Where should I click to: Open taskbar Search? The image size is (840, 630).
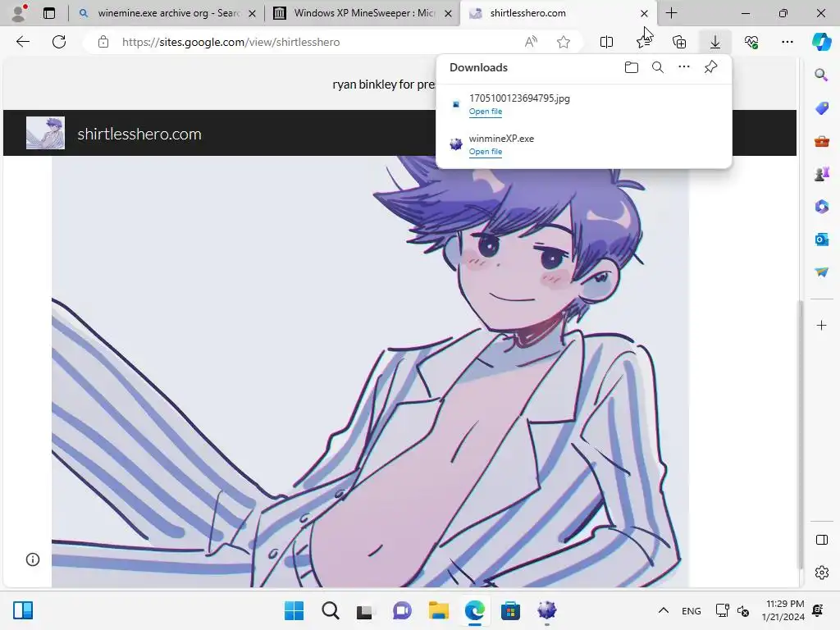click(330, 610)
